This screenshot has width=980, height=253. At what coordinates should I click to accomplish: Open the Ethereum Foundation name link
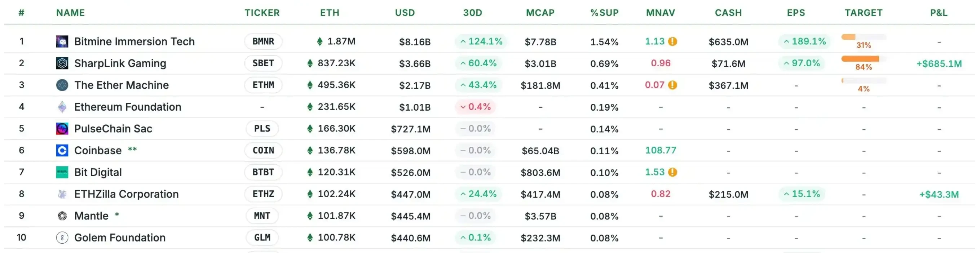pyautogui.click(x=127, y=107)
